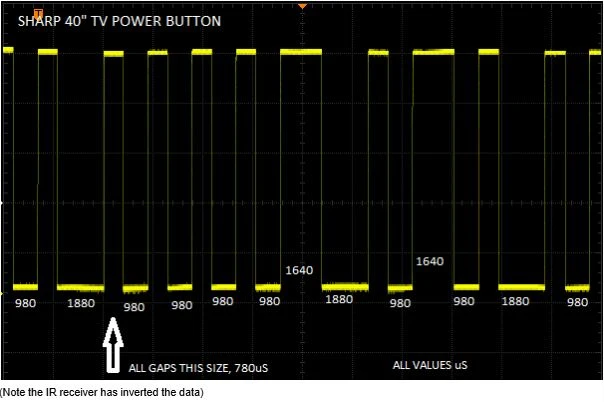Select the orange trigger position triangle at top
Screen dimensions: 604x402
pyautogui.click(x=303, y=6)
